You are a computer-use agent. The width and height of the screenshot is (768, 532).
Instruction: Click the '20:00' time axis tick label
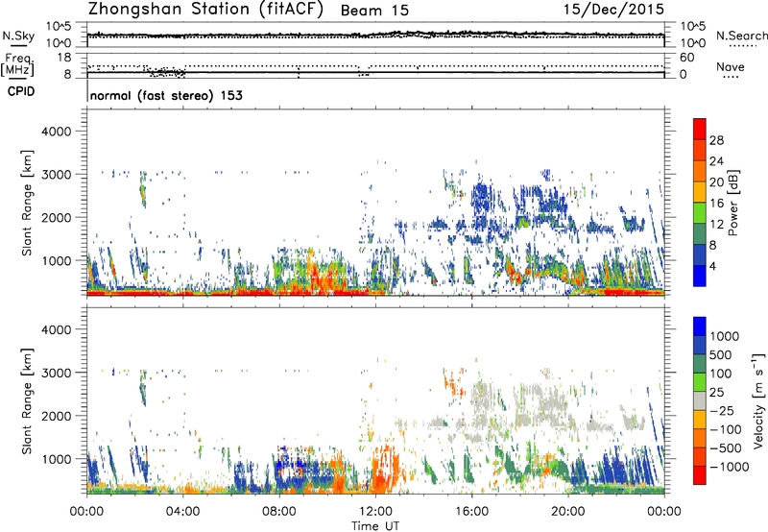(567, 512)
